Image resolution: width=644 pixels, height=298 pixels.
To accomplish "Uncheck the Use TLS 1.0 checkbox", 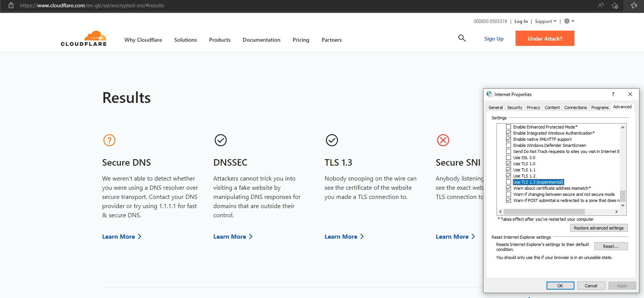I will [x=508, y=164].
